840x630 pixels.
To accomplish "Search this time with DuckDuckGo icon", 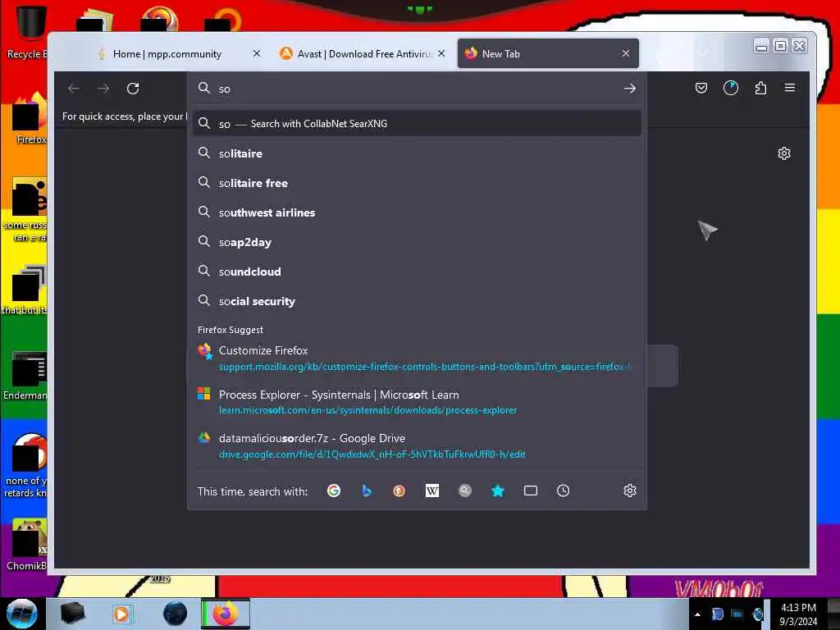I will coord(399,491).
